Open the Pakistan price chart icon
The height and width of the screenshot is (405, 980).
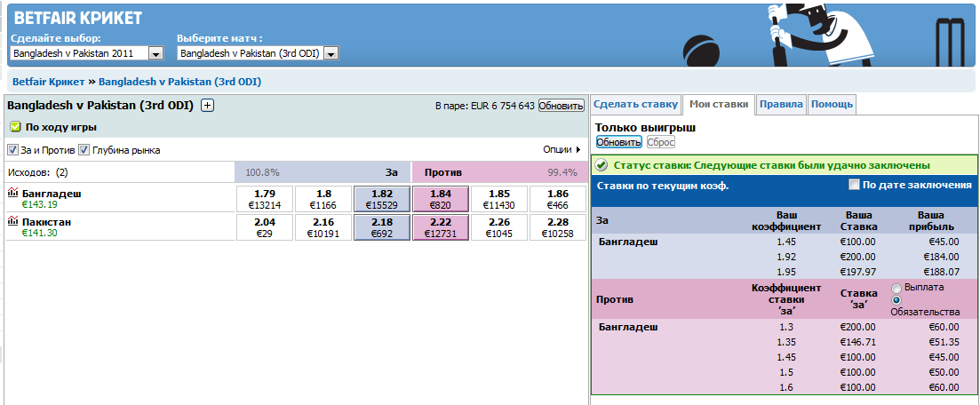(x=13, y=221)
